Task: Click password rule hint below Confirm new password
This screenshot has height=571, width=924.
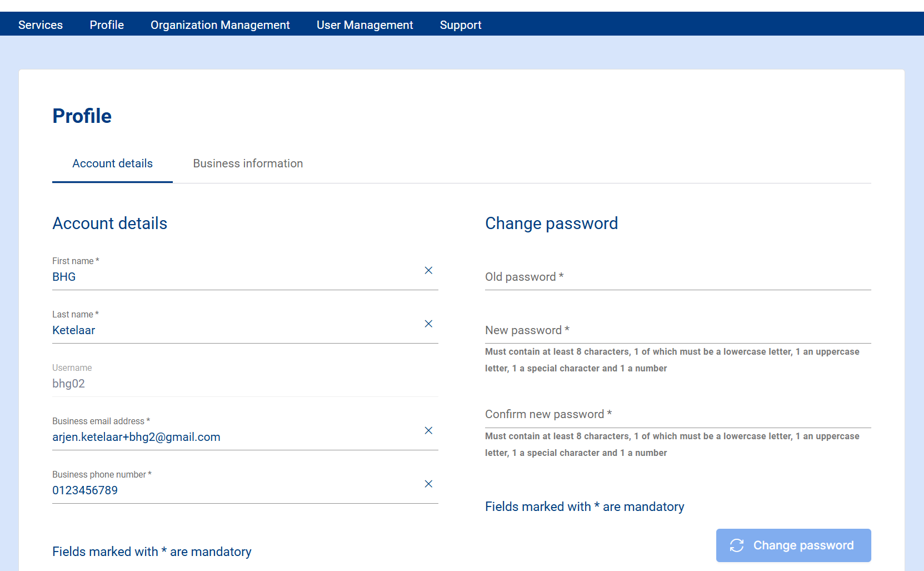Action: pos(672,444)
